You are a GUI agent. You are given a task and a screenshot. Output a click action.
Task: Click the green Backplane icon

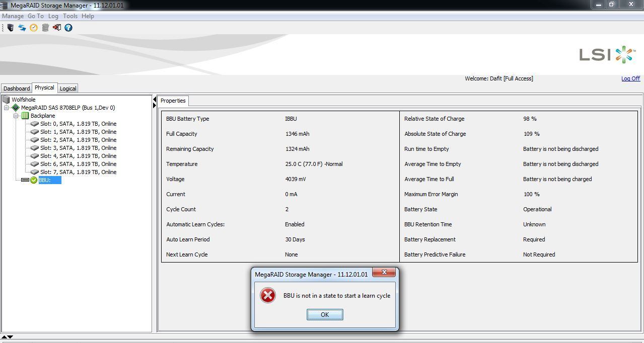(25, 116)
